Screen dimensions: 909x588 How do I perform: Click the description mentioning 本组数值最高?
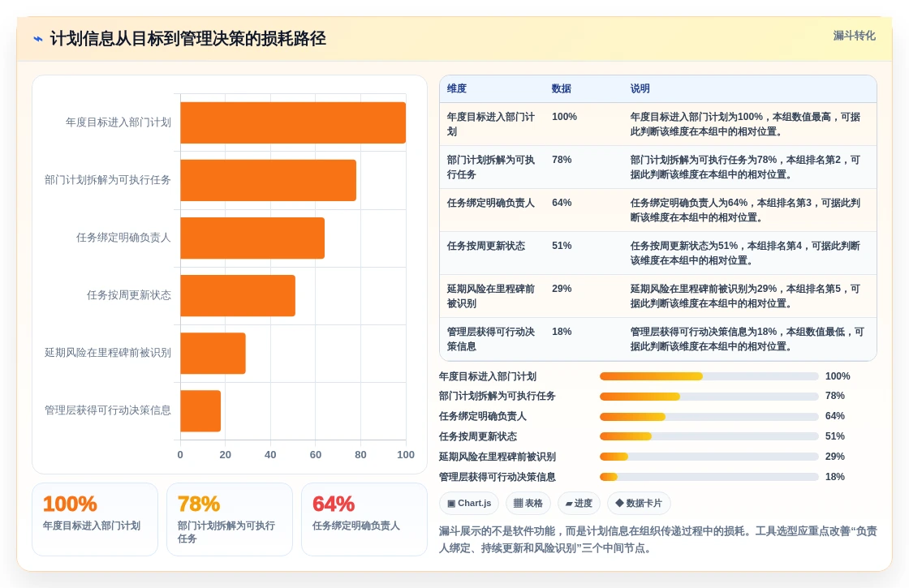pos(746,124)
